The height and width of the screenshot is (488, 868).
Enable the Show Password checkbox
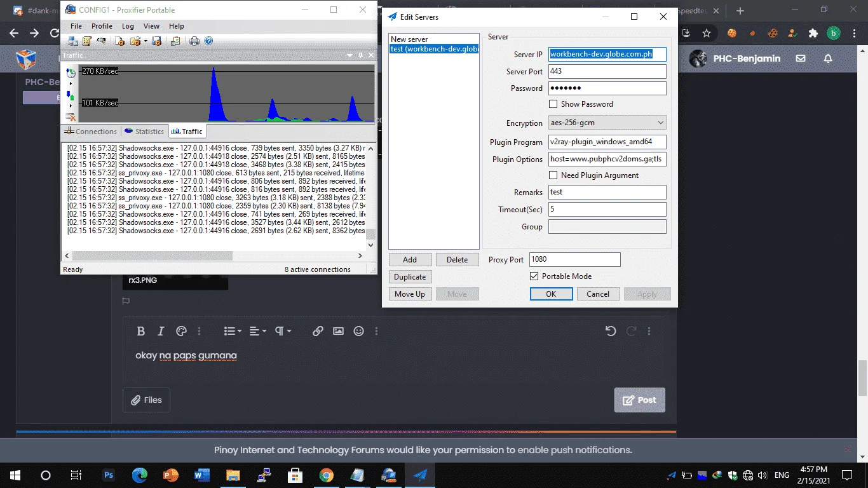tap(553, 104)
